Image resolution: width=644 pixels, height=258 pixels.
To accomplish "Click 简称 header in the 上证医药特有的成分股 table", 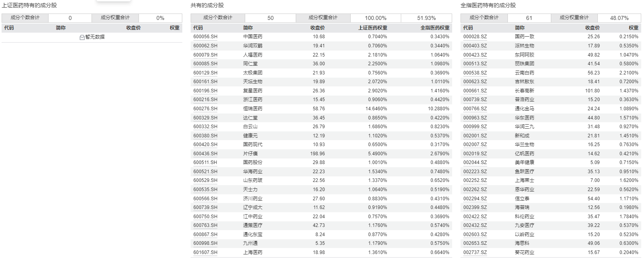I will click(x=61, y=28).
